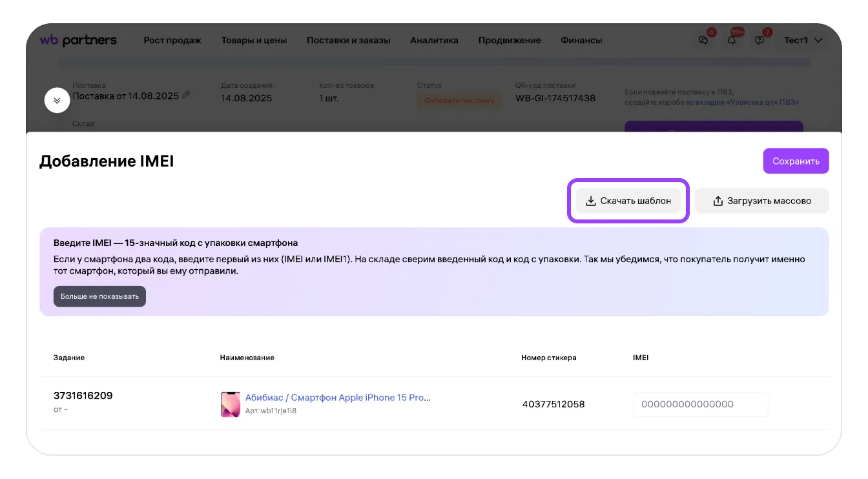This screenshot has width=868, height=479.
Task: Click the help question-mark icon
Action: [759, 40]
